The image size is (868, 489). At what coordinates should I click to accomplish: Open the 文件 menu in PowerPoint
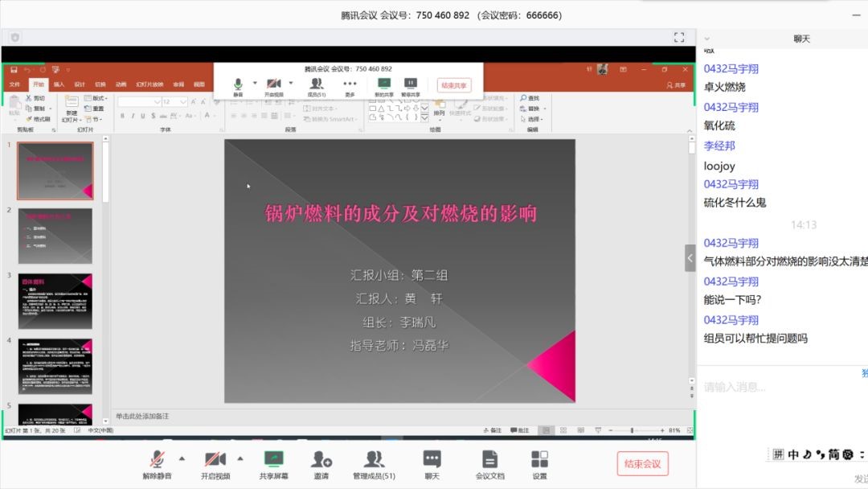[x=14, y=84]
